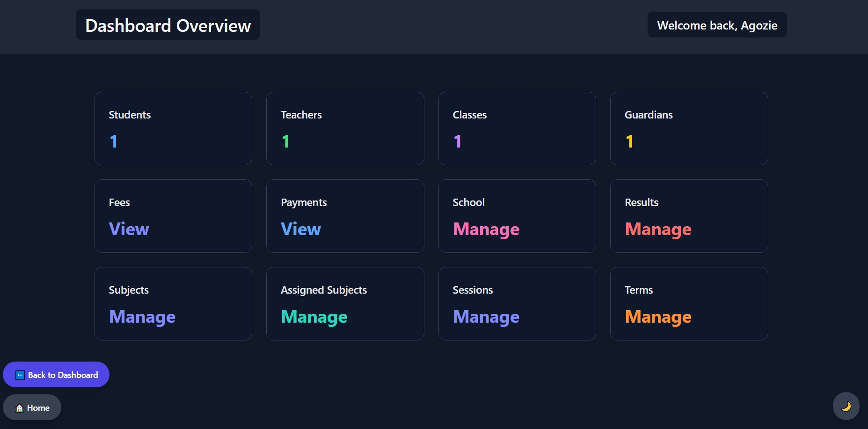The width and height of the screenshot is (868, 429).
Task: Click the house icon on Home button
Action: tap(19, 408)
